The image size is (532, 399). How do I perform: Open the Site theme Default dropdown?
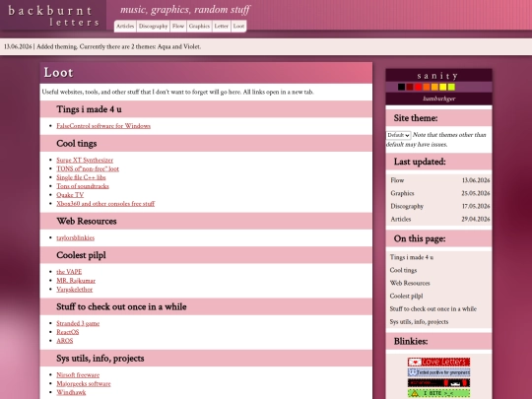click(x=398, y=135)
